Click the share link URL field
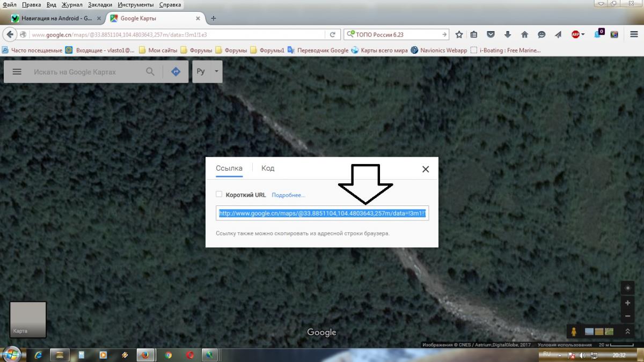644x362 pixels. (322, 213)
